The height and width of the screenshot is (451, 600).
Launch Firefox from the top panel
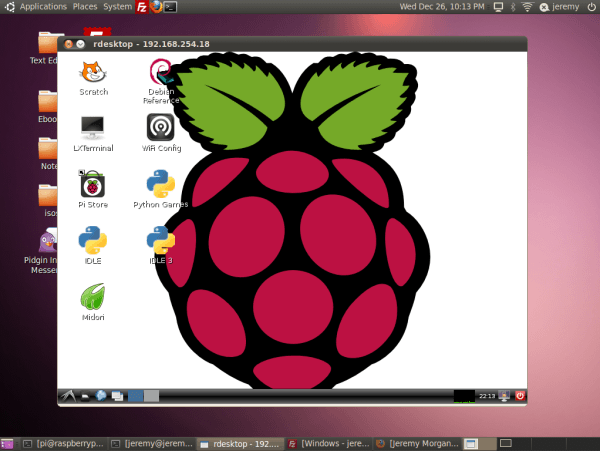[156, 7]
